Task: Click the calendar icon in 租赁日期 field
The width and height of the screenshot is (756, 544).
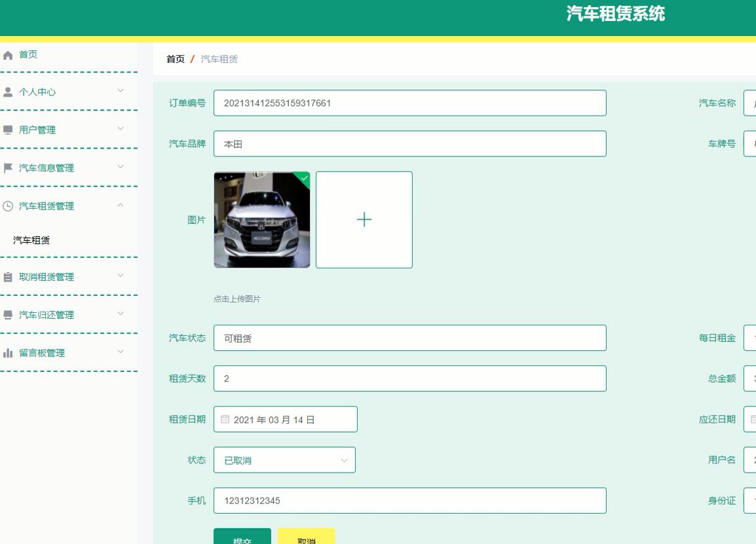Action: [225, 419]
